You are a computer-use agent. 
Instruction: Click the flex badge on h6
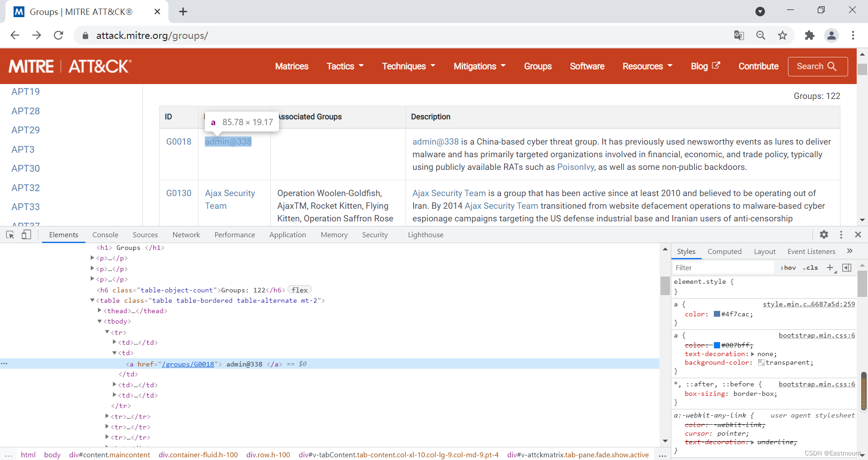[299, 290]
